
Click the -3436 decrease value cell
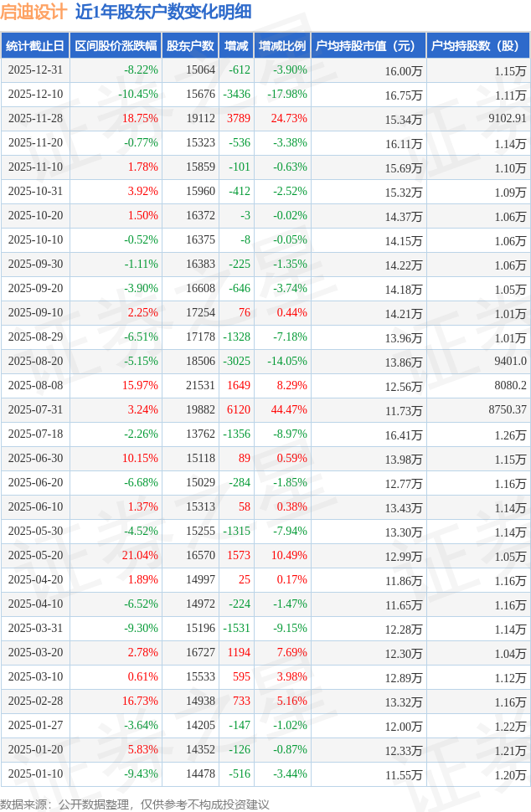[x=237, y=95]
